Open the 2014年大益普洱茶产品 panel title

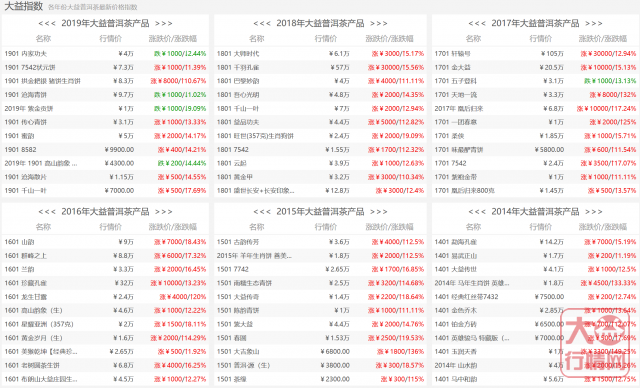[x=535, y=211]
